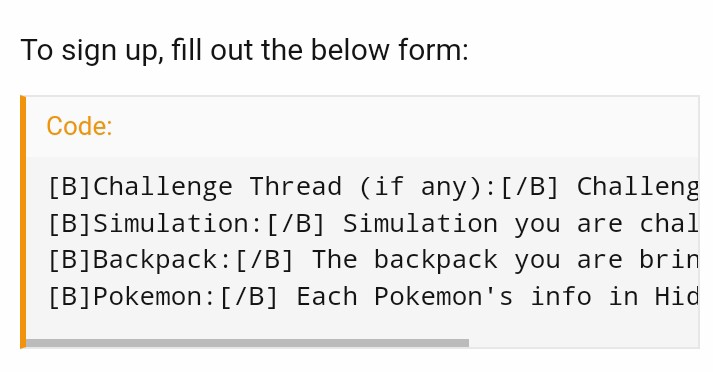Click the orange "Code:" label
Viewport: 713px width, 372px height.
[79, 126]
